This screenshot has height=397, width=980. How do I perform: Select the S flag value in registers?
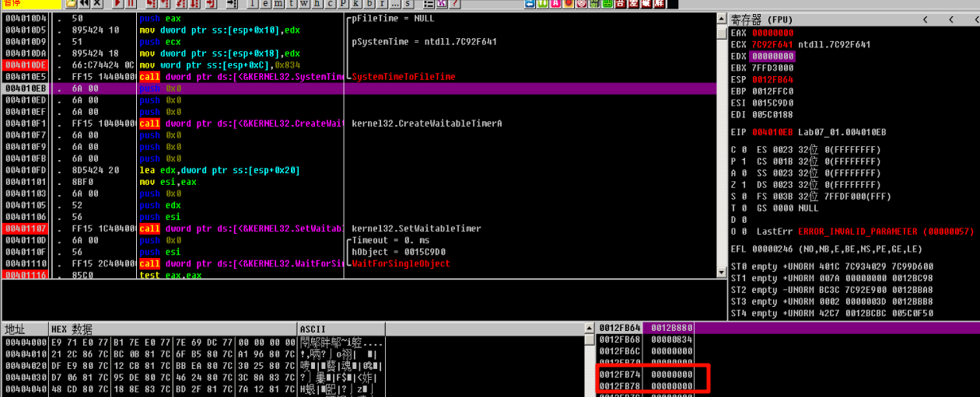(744, 197)
